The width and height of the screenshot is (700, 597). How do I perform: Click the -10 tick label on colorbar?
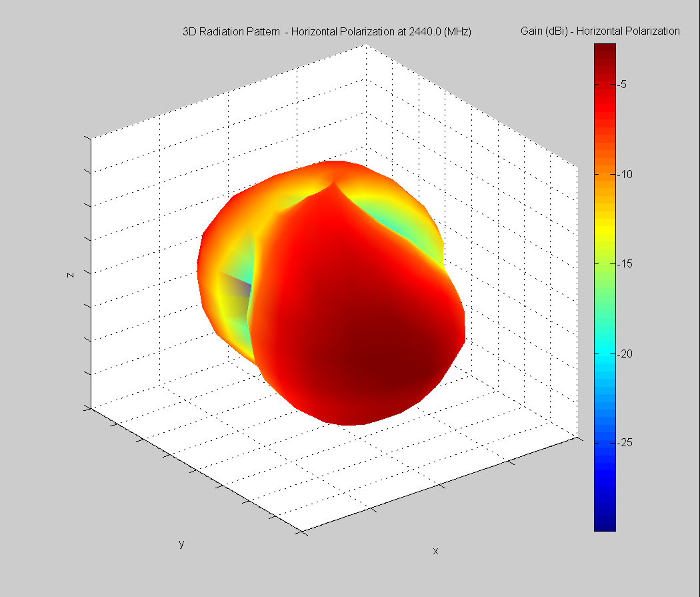pos(624,174)
